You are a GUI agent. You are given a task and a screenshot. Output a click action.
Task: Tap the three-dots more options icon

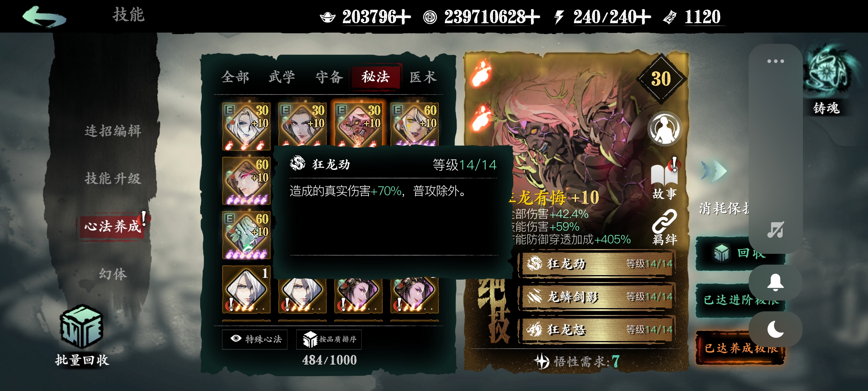pyautogui.click(x=775, y=61)
